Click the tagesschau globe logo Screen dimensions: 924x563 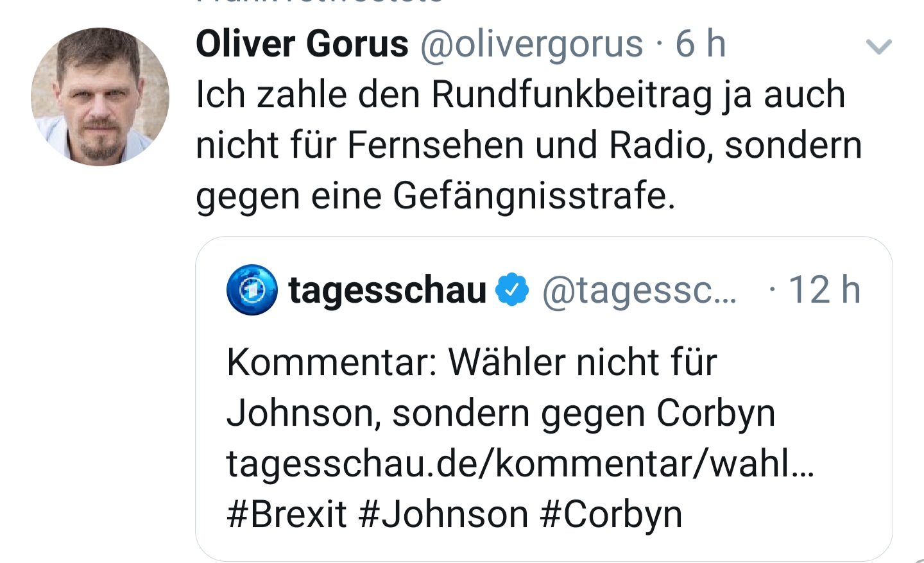tap(252, 290)
